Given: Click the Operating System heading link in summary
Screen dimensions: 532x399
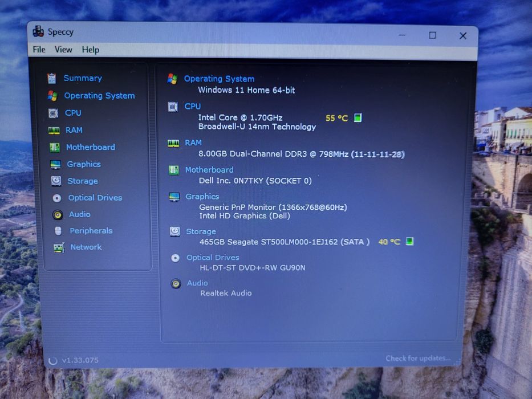Looking at the screenshot, I should [219, 79].
